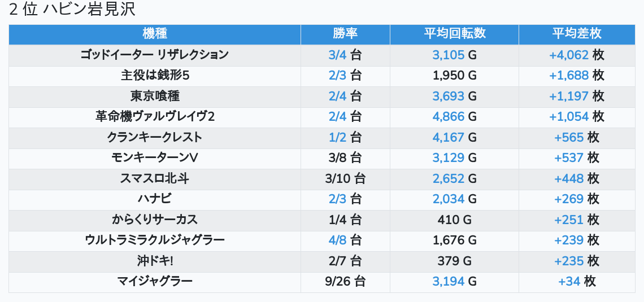644x302 pixels.
Task: Click the クランキークレスト machine name
Action: pyautogui.click(x=155, y=137)
